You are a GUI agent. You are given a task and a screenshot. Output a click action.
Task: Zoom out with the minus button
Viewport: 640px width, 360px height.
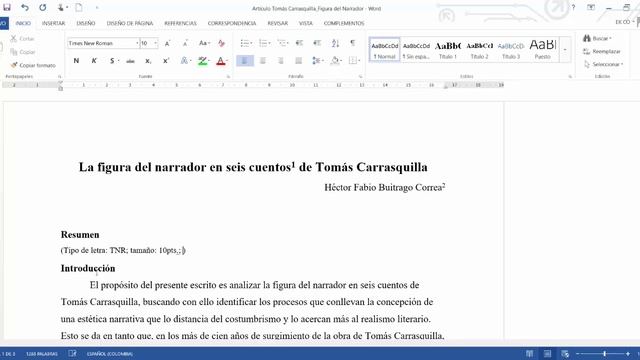pos(578,354)
